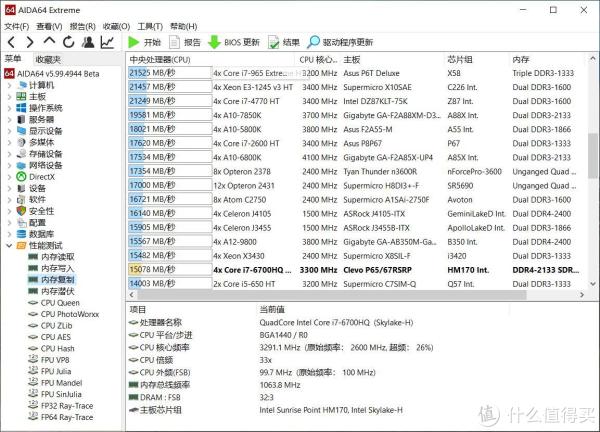This screenshot has height=432, width=600.
Task: Open 查看(V) menu
Action: tap(49, 26)
